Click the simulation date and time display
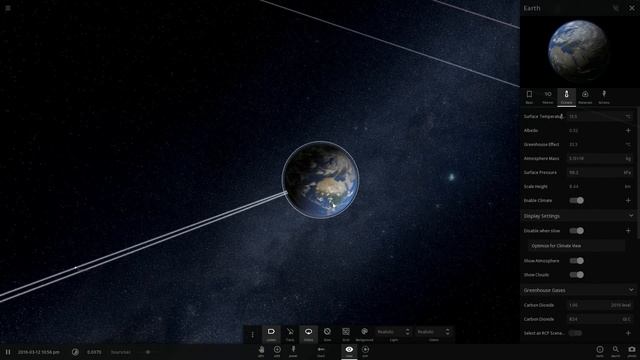The height and width of the screenshot is (360, 640). coord(39,352)
